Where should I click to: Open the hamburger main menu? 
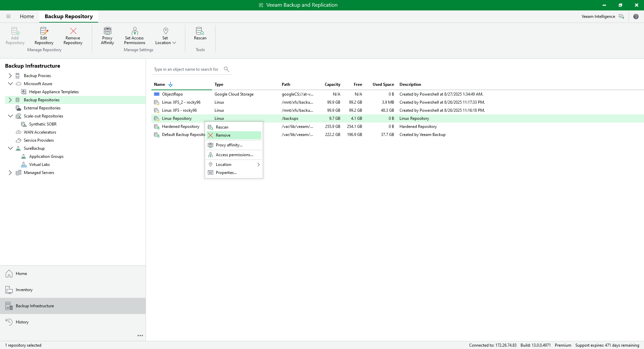[x=8, y=16]
